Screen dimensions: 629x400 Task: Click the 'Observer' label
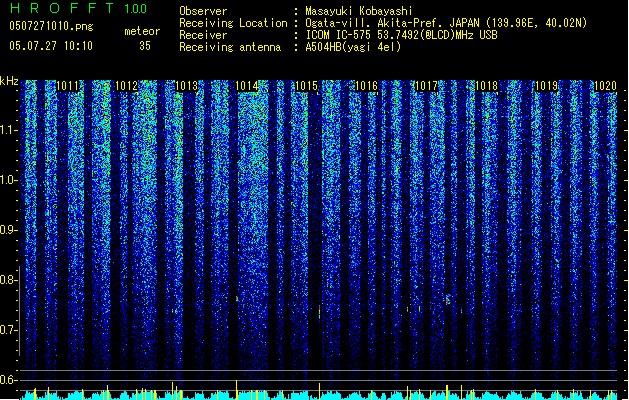203,11
